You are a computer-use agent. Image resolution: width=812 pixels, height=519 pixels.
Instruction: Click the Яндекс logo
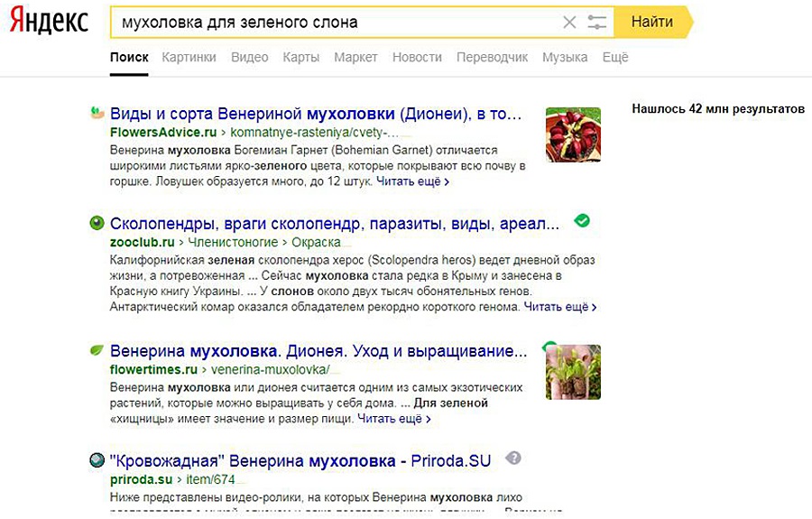click(49, 22)
